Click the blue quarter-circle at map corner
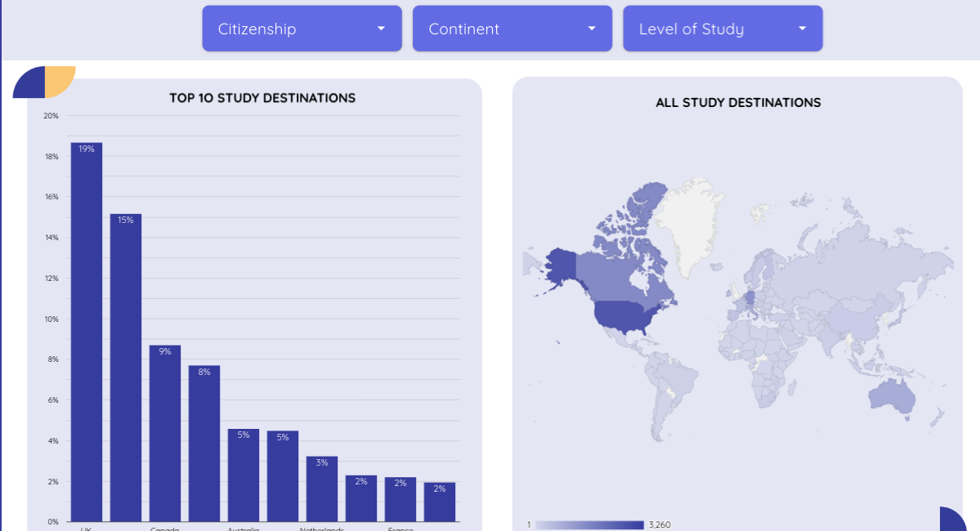The height and width of the screenshot is (531, 980). point(953,520)
